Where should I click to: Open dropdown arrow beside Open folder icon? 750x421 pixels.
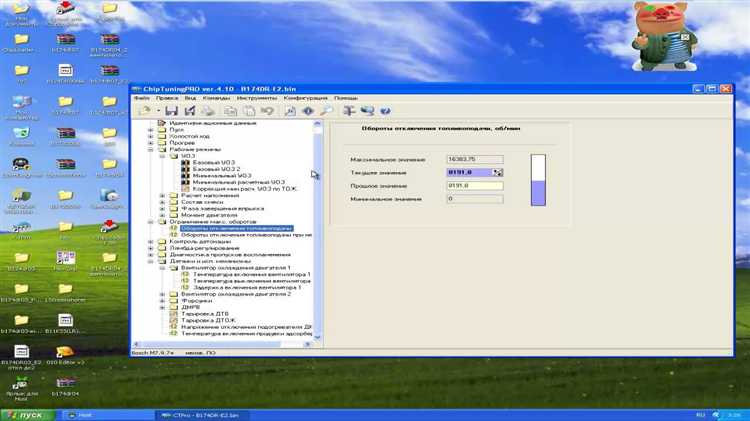tap(158, 111)
